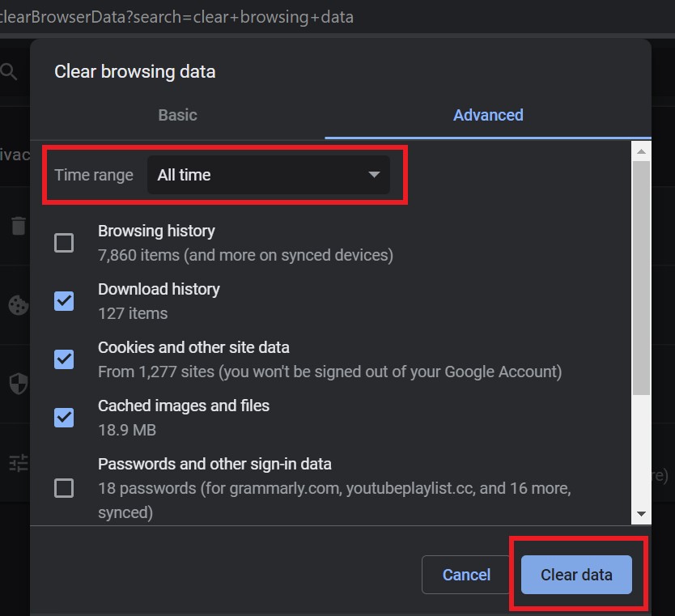Click the "7,860 items" browsing history text
Image resolution: width=675 pixels, height=616 pixels.
[245, 255]
